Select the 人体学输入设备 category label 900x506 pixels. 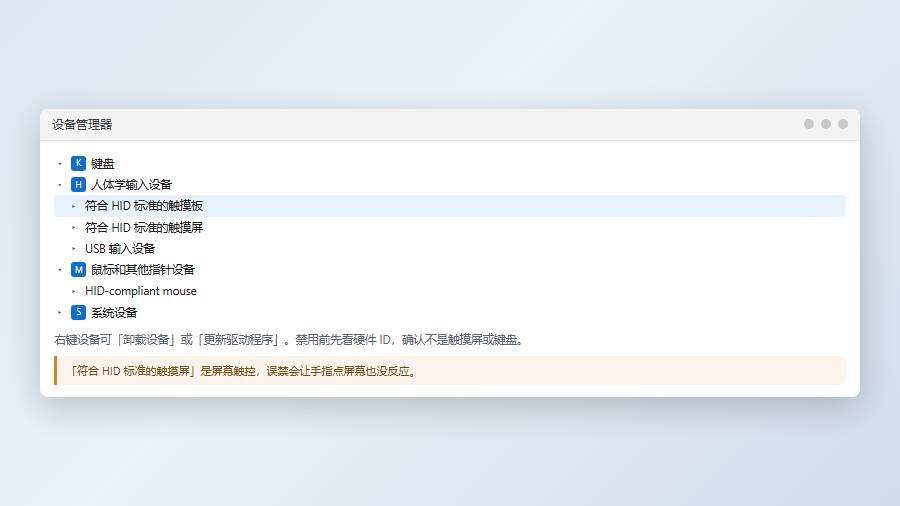[x=131, y=185]
